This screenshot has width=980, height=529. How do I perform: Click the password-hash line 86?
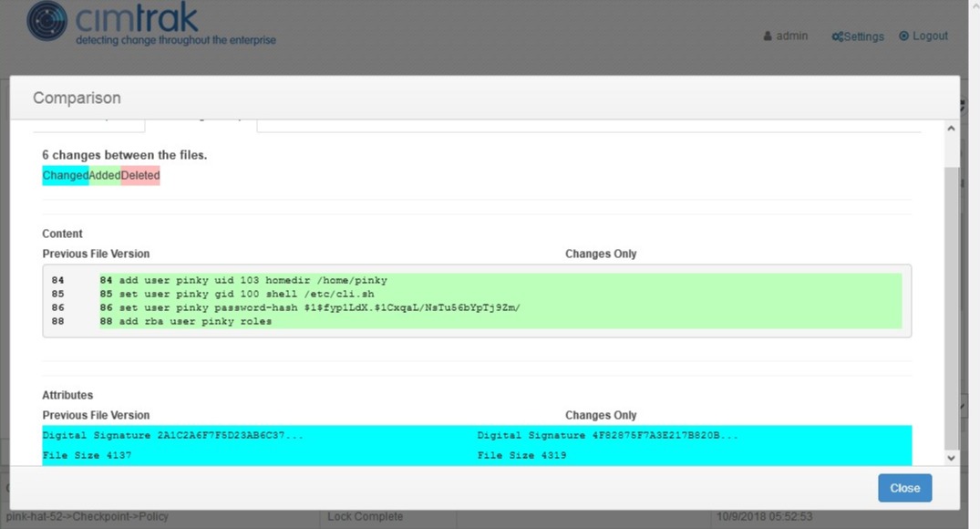click(310, 307)
